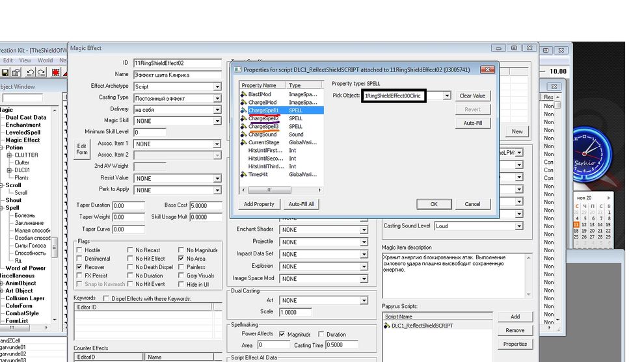Click the Clear Value button
The image size is (644, 362).
(472, 96)
